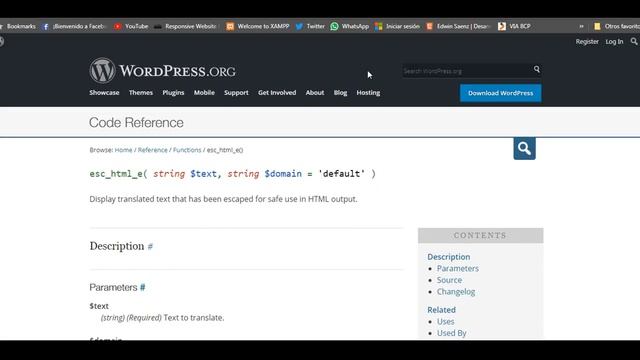Expand the hidden bookmarks chevron
This screenshot has height=360, width=640.
581,27
